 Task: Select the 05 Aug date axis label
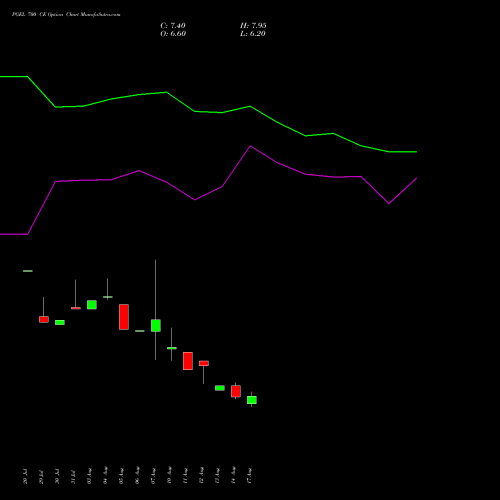[121, 476]
